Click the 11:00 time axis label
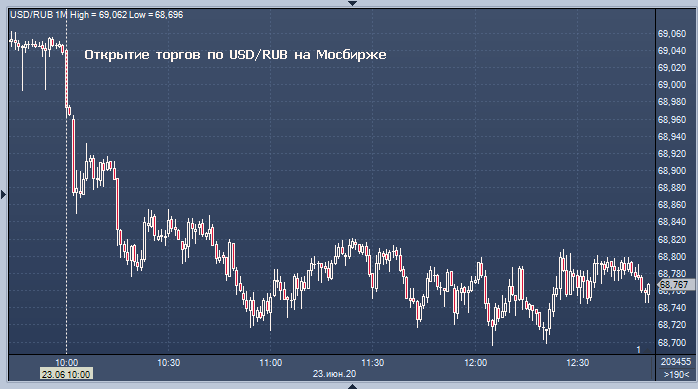Image resolution: width=698 pixels, height=389 pixels. click(x=271, y=363)
